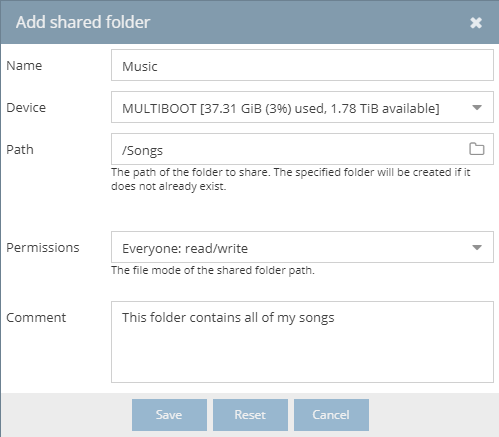Viewport: 499px width, 437px height.
Task: Click inside the Comment text area
Action: click(x=302, y=342)
